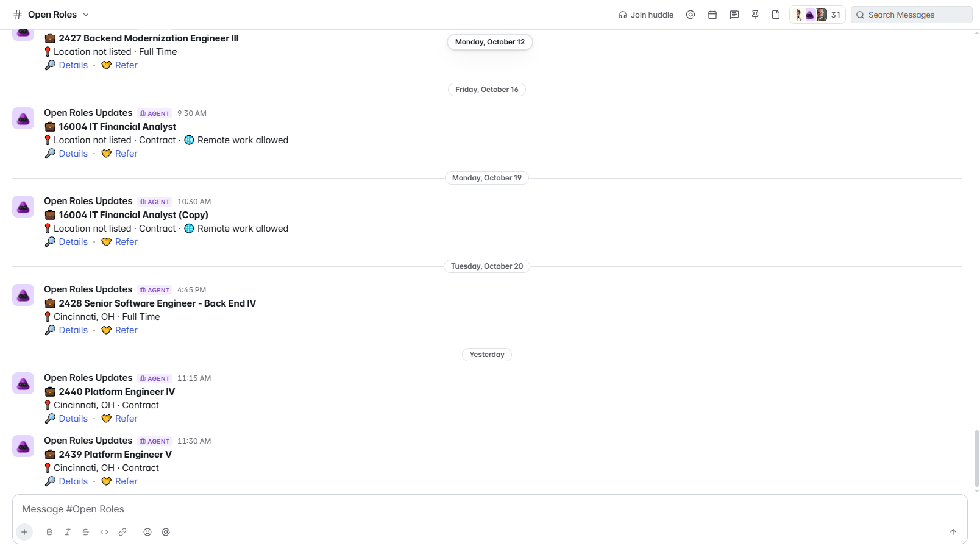Open the threads icon in header
Viewport: 980px width, 560px height.
(x=734, y=15)
